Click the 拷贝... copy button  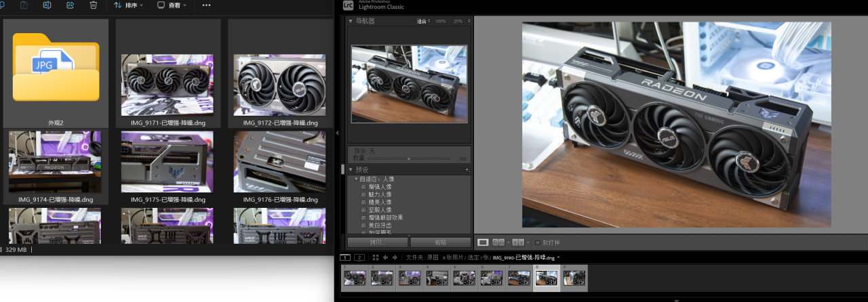click(377, 242)
